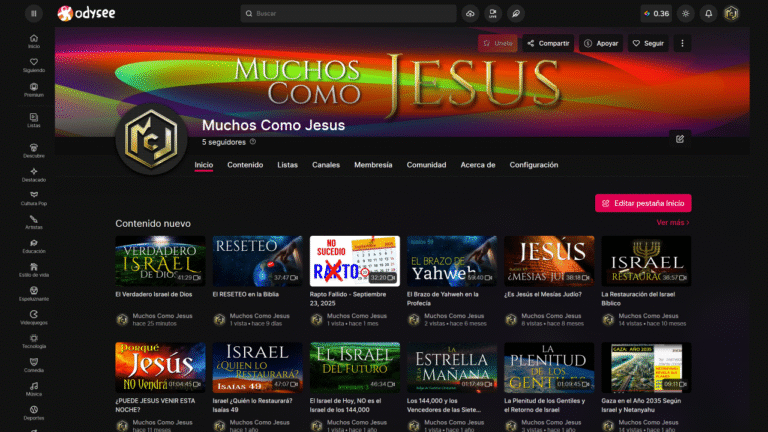The image size is (768, 432).
Task: Click 'Editar pestaña Inicio' button
Action: click(x=643, y=203)
